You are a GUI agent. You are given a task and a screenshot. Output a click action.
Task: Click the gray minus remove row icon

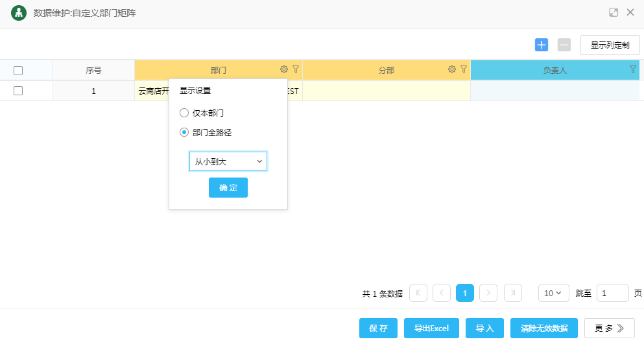(x=564, y=45)
